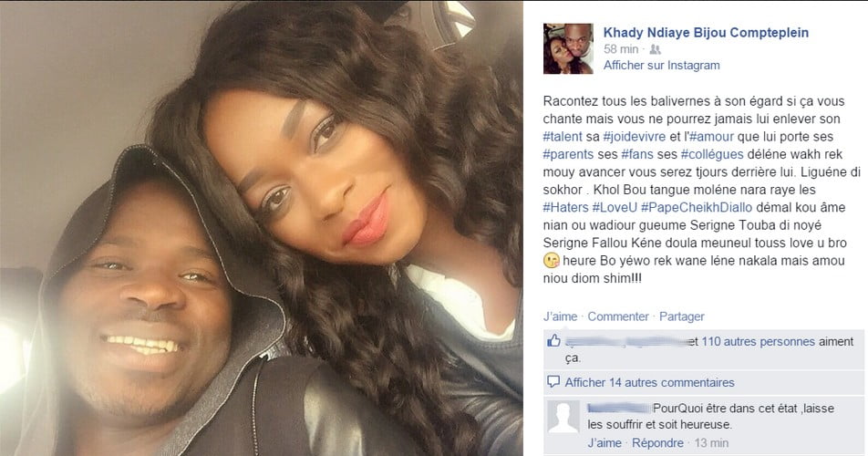Open the #talent hashtag
The height and width of the screenshot is (456, 868).
pos(563,137)
